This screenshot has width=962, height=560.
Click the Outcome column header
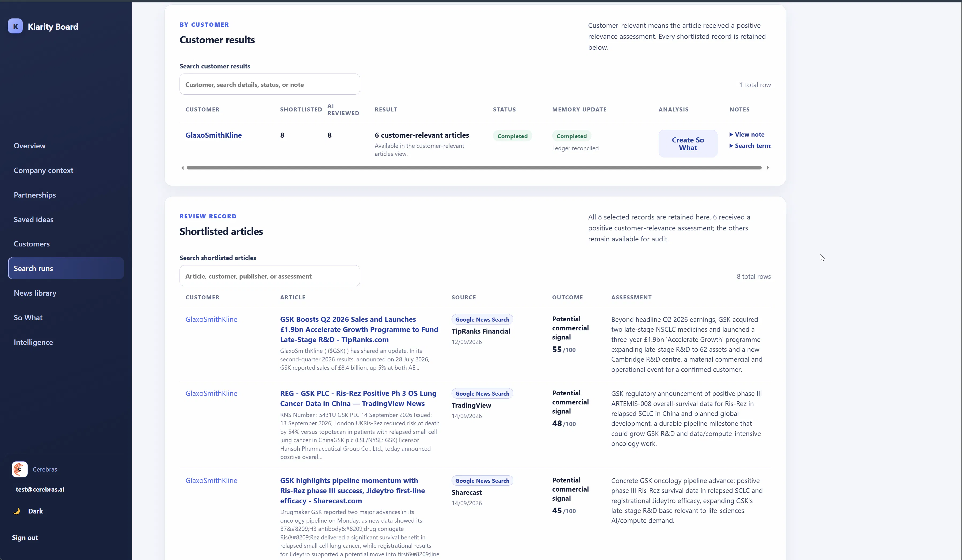point(567,297)
